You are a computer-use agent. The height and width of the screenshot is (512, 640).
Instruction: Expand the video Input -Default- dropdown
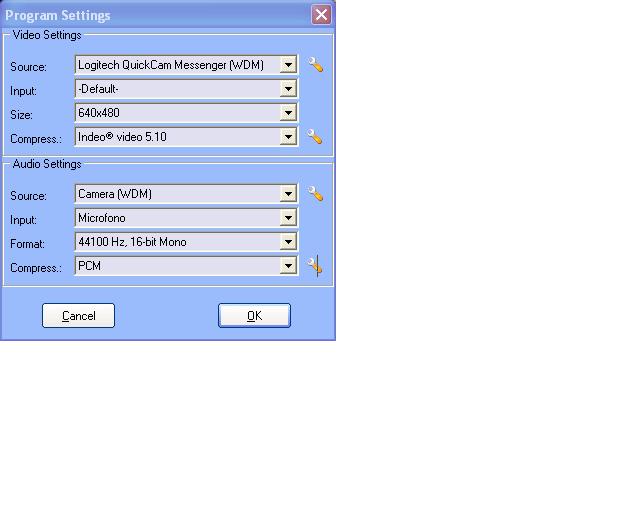288,89
